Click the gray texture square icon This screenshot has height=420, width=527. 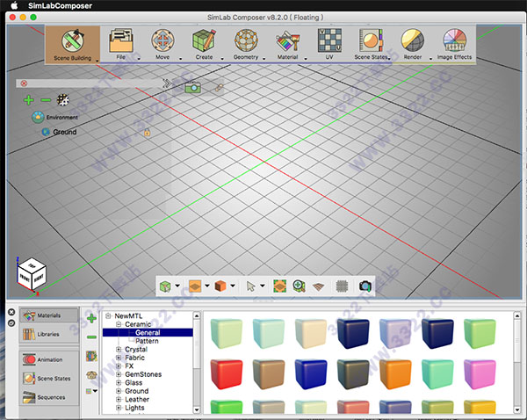(342, 286)
